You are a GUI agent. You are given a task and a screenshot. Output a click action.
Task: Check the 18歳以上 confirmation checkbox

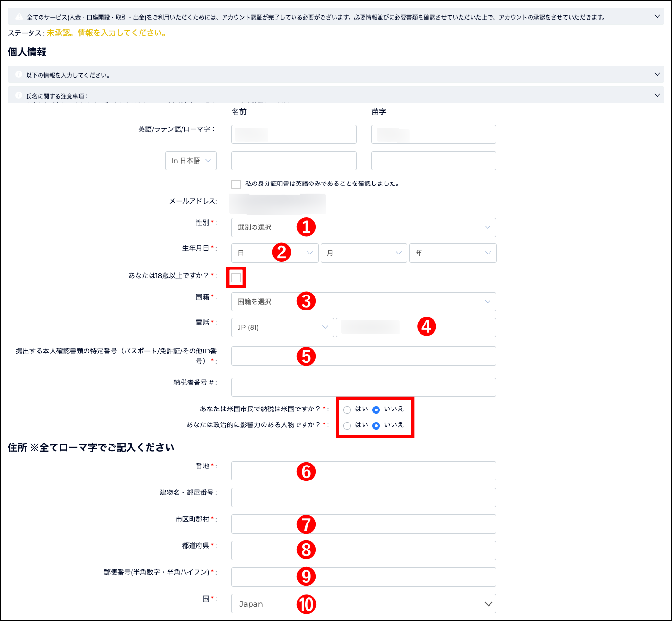[236, 278]
